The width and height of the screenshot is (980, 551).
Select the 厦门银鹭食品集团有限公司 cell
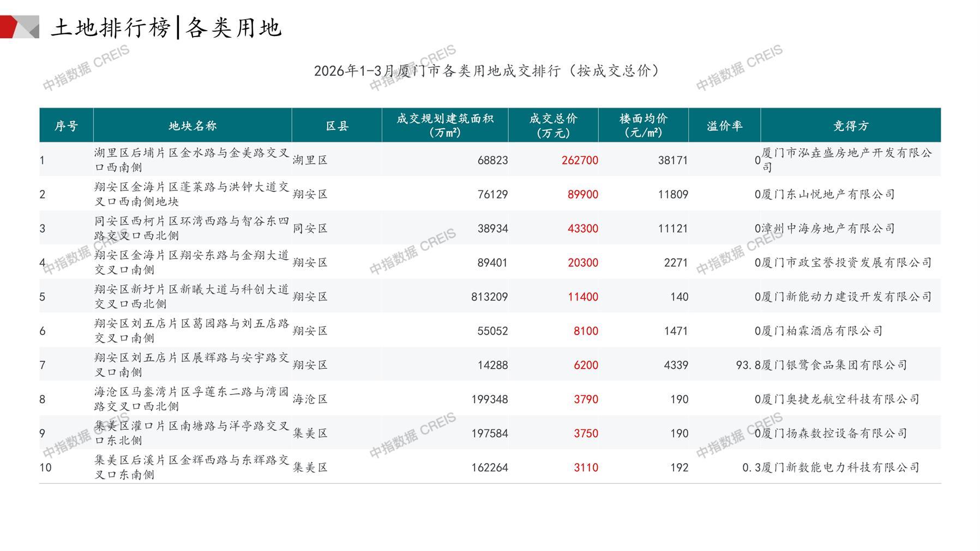click(x=834, y=366)
